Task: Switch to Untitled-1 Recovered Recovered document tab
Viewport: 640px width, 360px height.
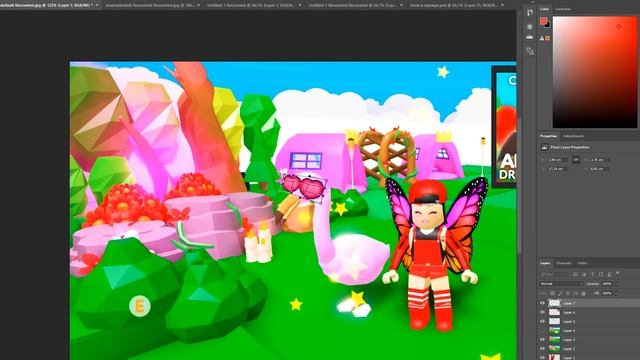Action: [352, 5]
